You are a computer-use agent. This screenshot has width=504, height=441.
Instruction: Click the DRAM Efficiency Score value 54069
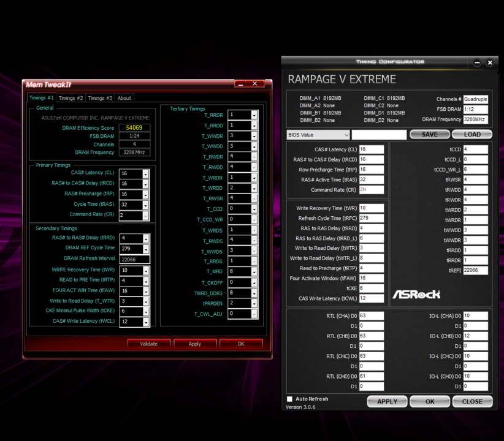(134, 128)
